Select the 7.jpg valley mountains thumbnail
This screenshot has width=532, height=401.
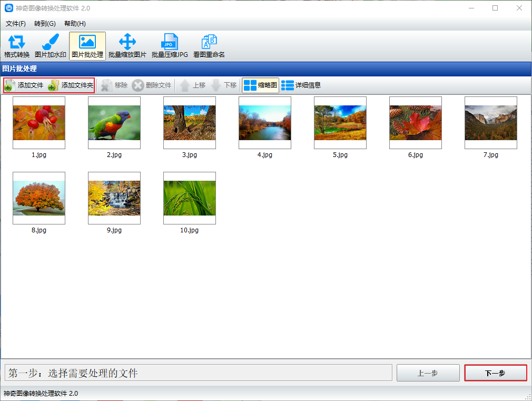(491, 123)
